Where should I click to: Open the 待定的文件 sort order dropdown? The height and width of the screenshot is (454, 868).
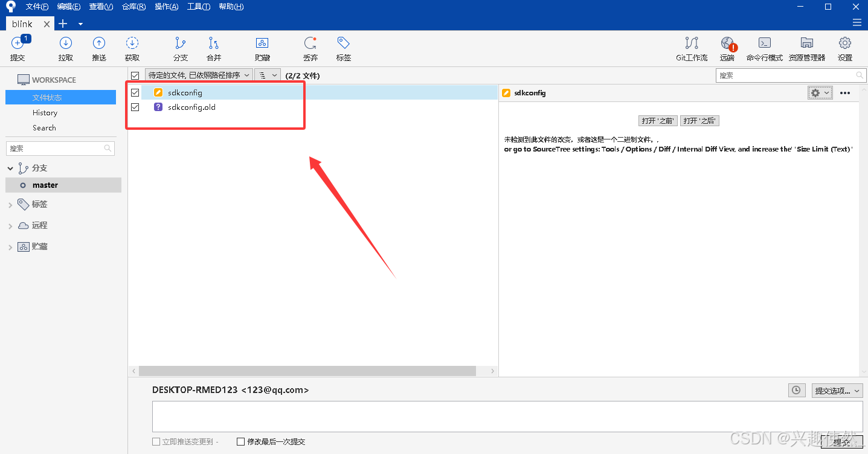pos(198,75)
